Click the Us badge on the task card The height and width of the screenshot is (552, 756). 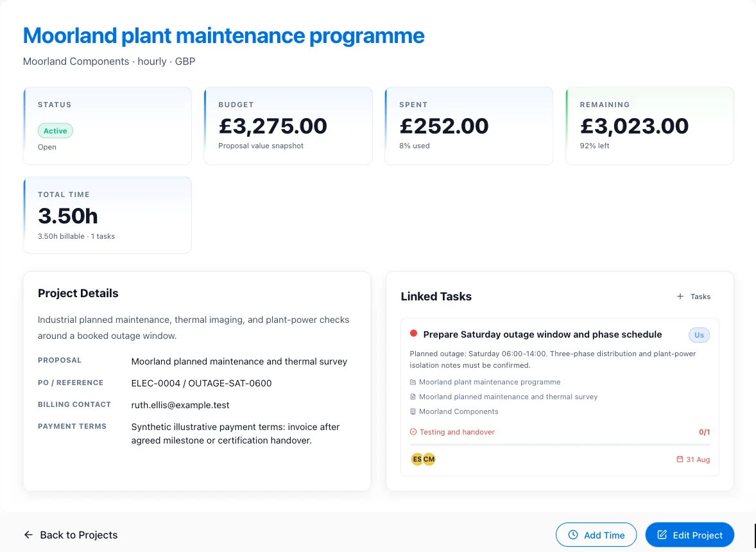tap(699, 334)
